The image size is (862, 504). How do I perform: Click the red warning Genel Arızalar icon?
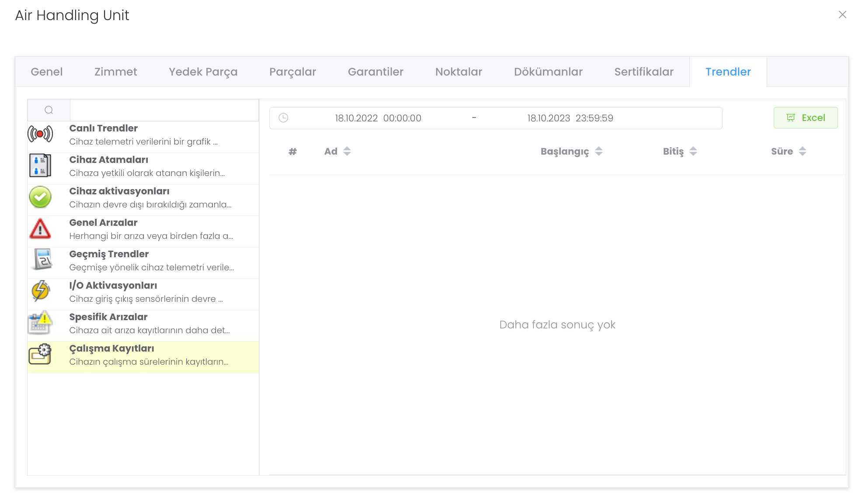[40, 228]
